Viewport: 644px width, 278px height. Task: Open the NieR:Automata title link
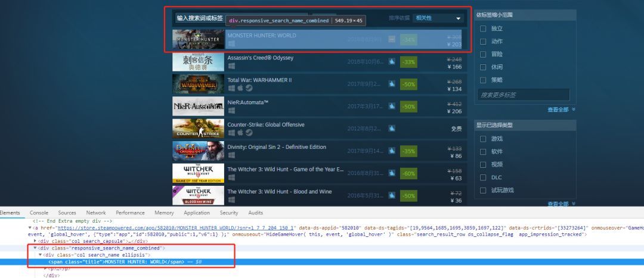pyautogui.click(x=247, y=102)
